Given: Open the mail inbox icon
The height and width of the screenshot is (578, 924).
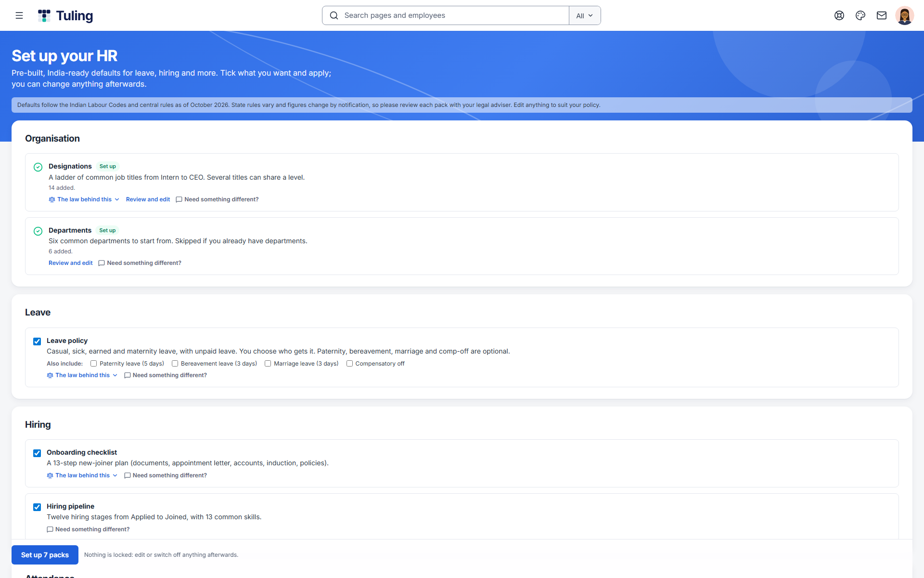Looking at the screenshot, I should [x=882, y=15].
